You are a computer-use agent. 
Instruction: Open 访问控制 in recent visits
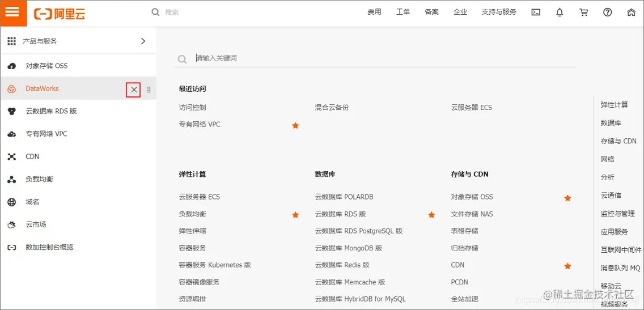tap(192, 108)
